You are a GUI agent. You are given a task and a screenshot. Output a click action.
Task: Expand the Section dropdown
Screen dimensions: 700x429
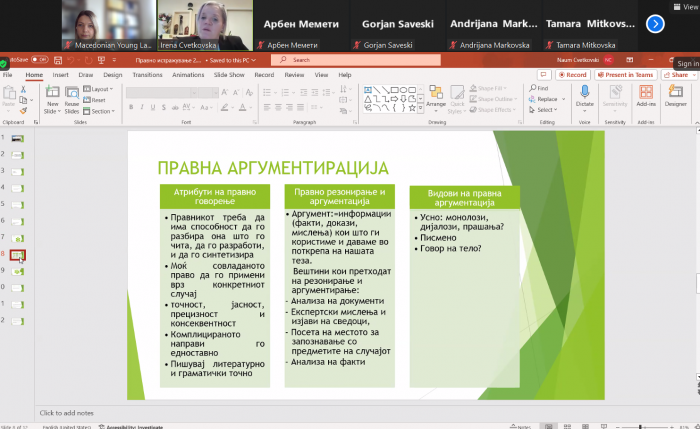pyautogui.click(x=102, y=111)
